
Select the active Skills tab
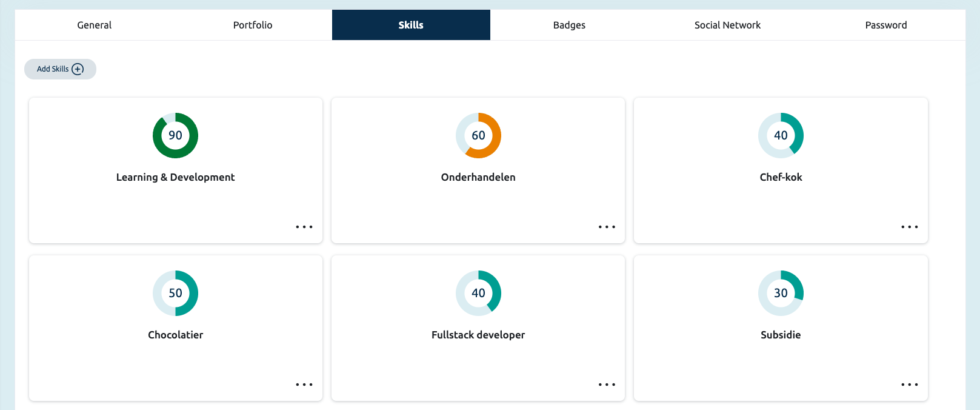click(x=411, y=25)
